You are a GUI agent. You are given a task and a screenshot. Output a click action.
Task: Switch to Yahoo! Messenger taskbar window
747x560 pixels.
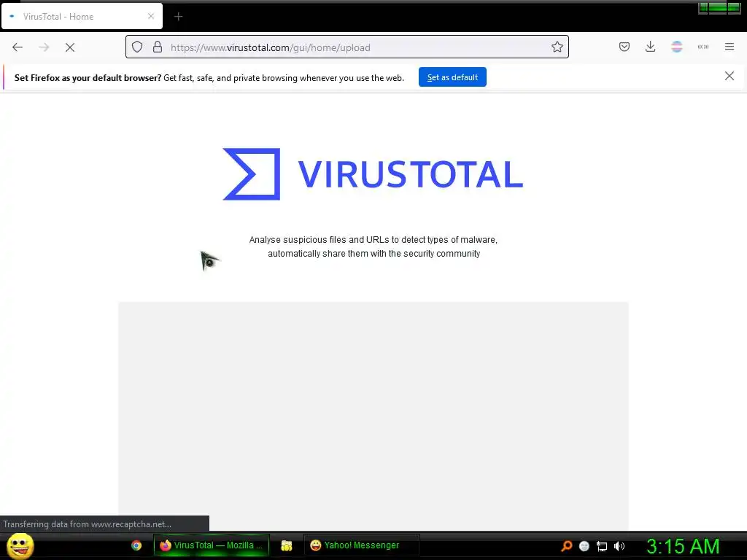(361, 545)
